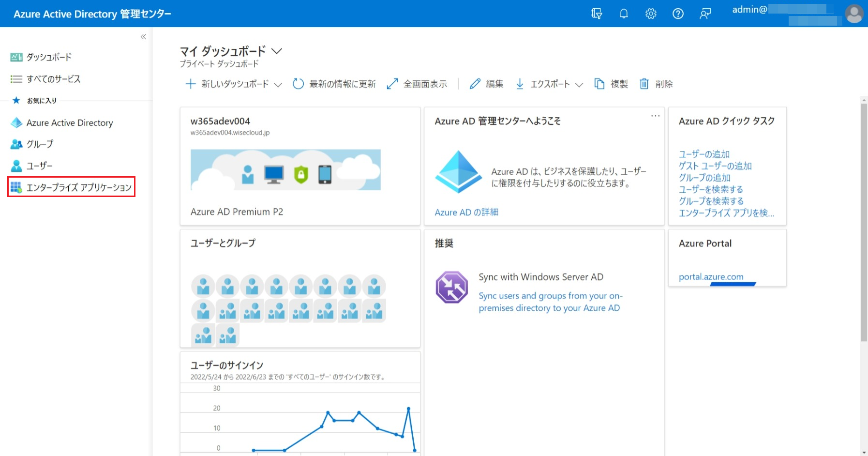The image size is (868, 456).
Task: Open the feedback icon in header
Action: click(705, 14)
